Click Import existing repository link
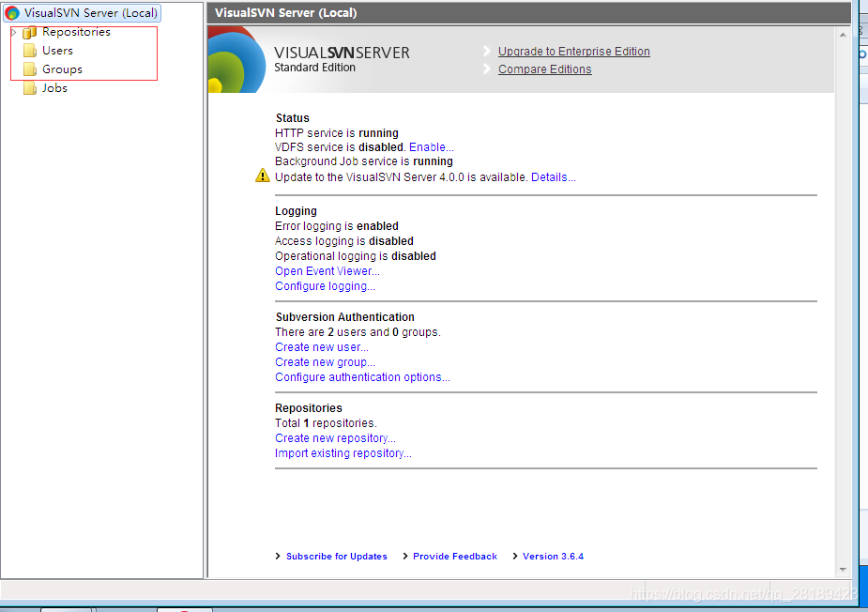 (x=343, y=453)
